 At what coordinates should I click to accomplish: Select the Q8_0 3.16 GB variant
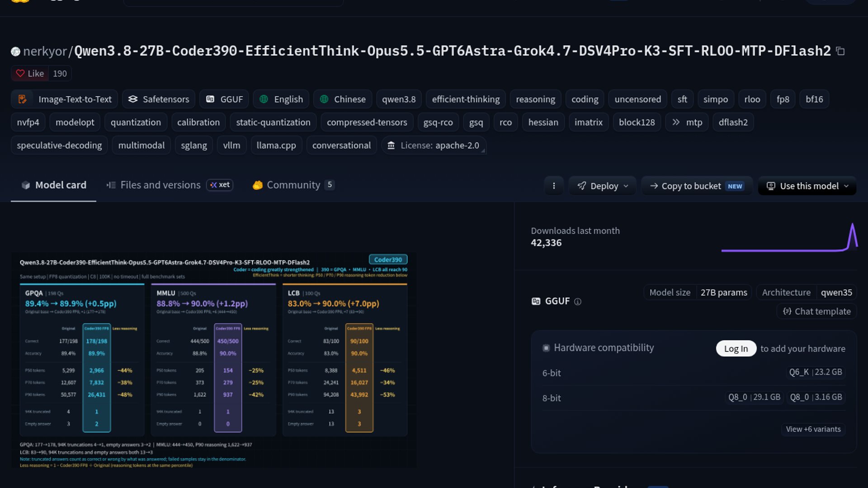[x=816, y=397]
